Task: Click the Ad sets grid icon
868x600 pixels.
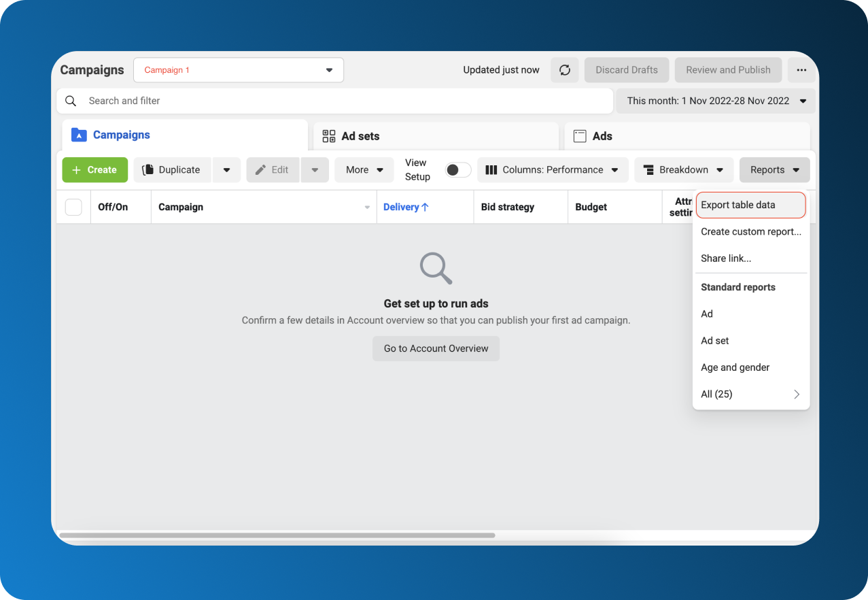Action: [328, 136]
